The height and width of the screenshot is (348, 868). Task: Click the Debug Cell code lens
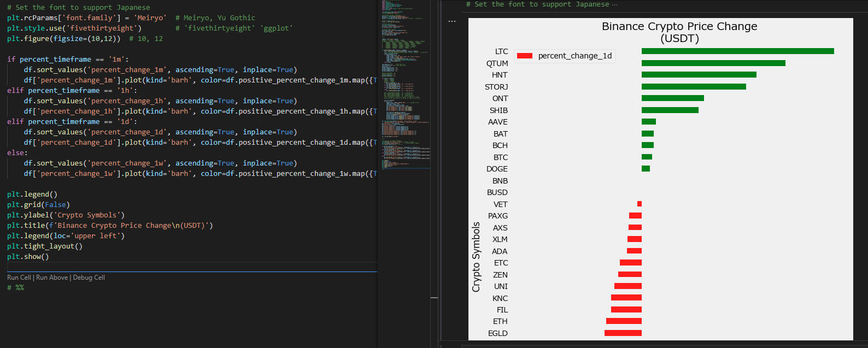[x=89, y=278]
